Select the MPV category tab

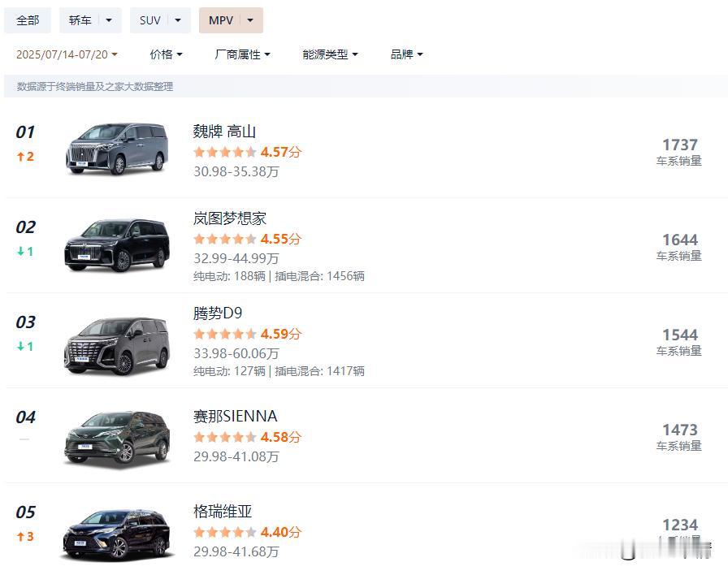[221, 20]
